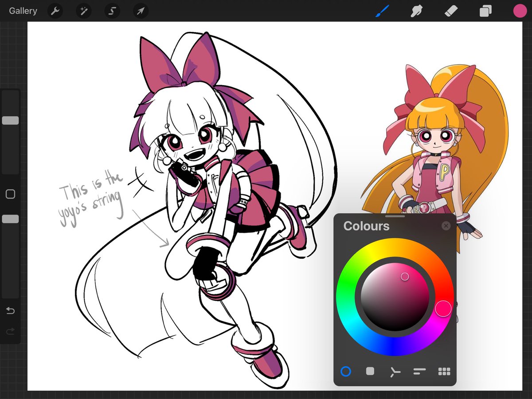Click the saturation disc reticle
The width and height of the screenshot is (532, 399).
tap(405, 277)
